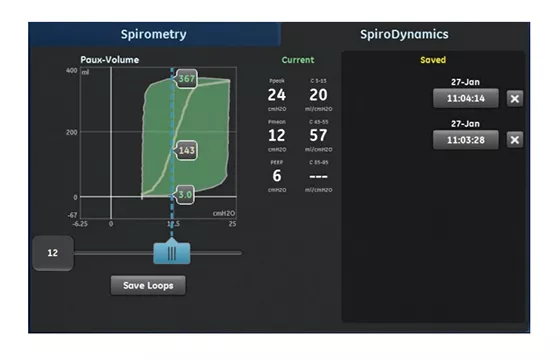Load saved loop from 11:03:28
This screenshot has width=560, height=360.
(466, 140)
